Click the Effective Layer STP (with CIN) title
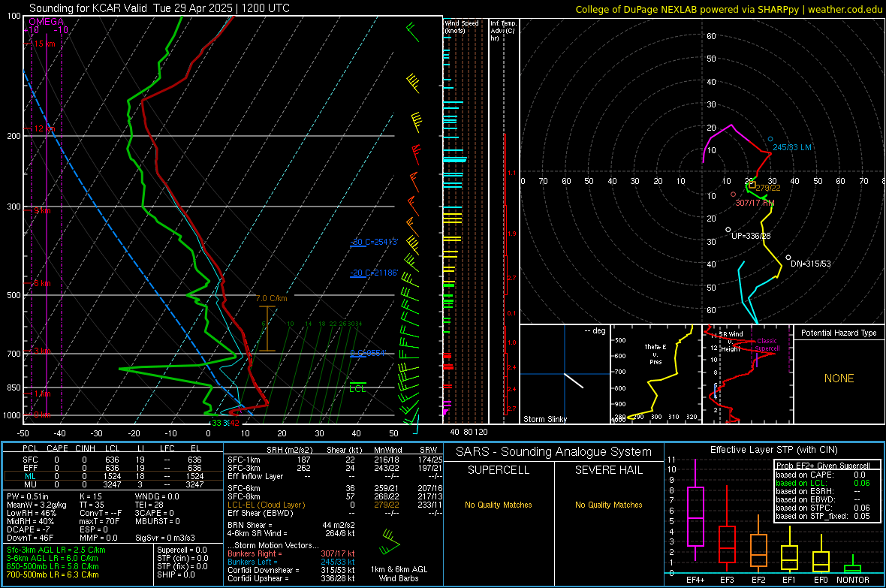The height and width of the screenshot is (588, 886). coord(774,450)
